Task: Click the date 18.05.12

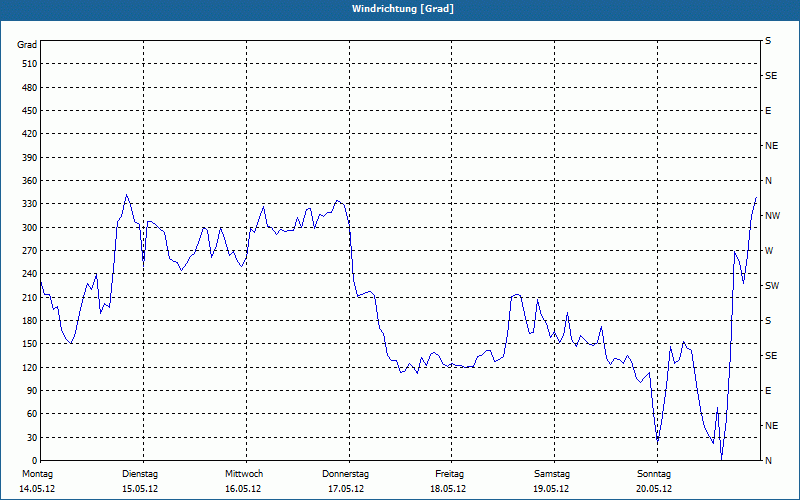Action: click(x=448, y=489)
